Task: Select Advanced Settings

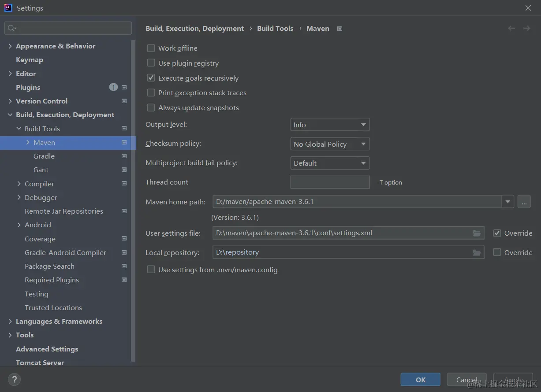Action: (x=47, y=349)
